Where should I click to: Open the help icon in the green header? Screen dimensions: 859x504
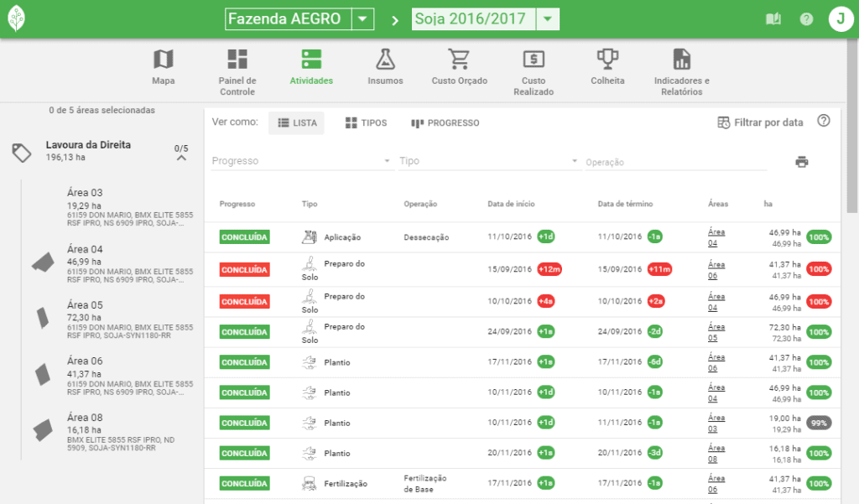coord(806,18)
